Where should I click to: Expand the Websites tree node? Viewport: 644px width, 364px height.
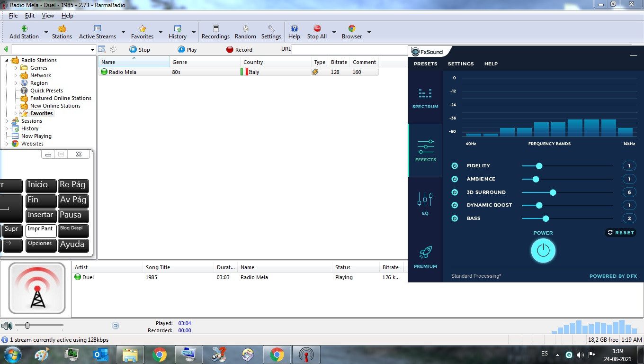coord(7,144)
